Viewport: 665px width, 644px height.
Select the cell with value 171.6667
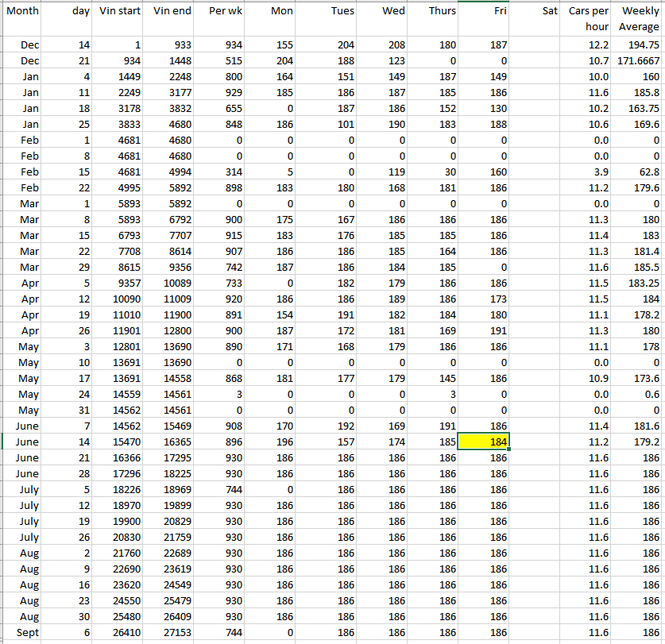pyautogui.click(x=640, y=61)
